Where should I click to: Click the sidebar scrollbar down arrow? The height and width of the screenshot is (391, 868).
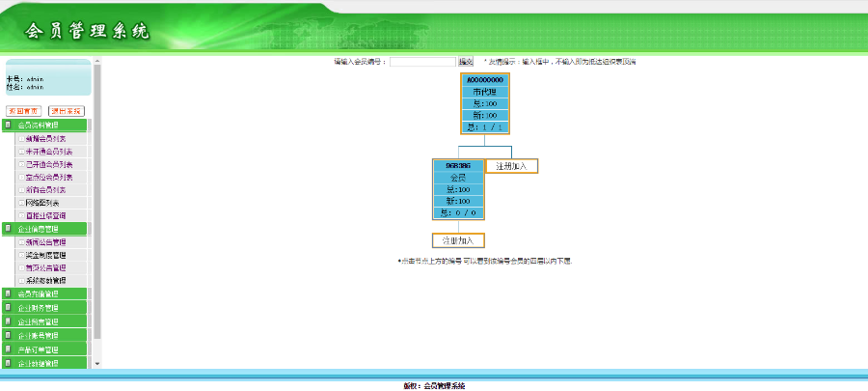[x=97, y=364]
